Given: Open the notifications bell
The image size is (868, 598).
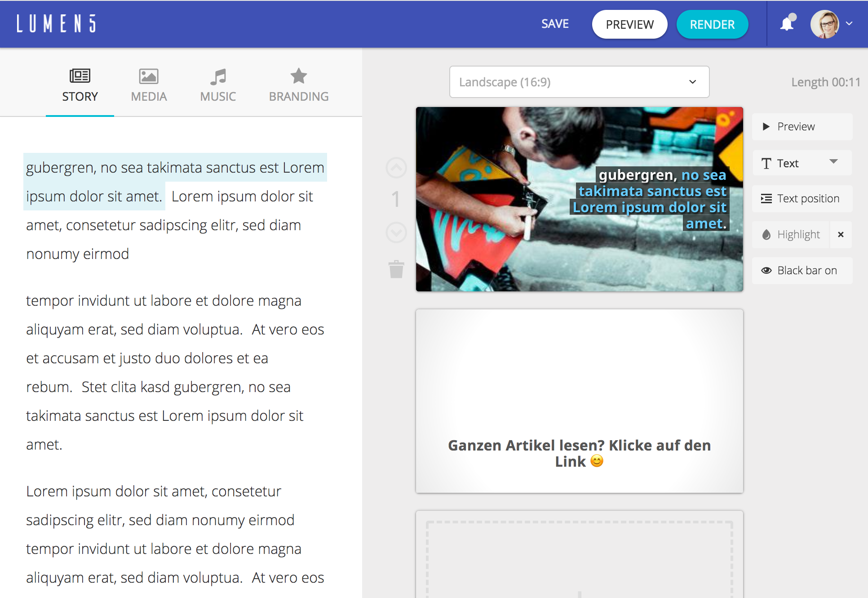Looking at the screenshot, I should (788, 23).
